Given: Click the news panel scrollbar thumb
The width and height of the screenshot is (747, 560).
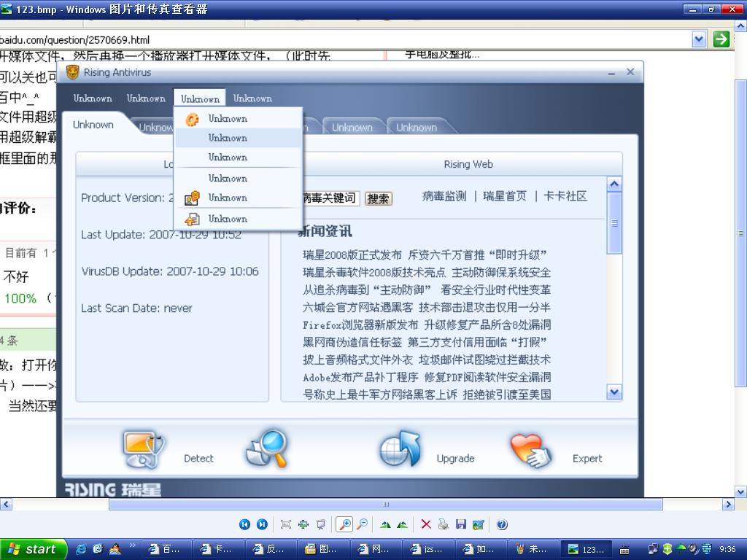Looking at the screenshot, I should point(614,223).
